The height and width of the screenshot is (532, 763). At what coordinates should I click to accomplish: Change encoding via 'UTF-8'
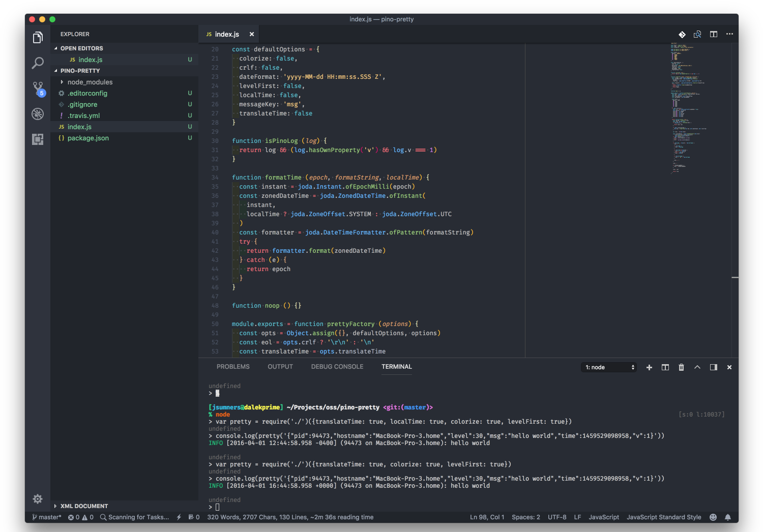pyautogui.click(x=557, y=517)
